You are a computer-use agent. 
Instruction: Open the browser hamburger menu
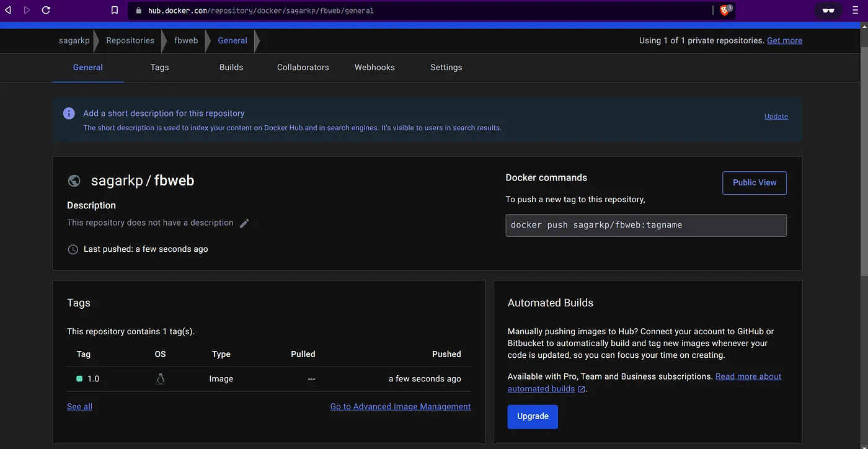click(855, 10)
